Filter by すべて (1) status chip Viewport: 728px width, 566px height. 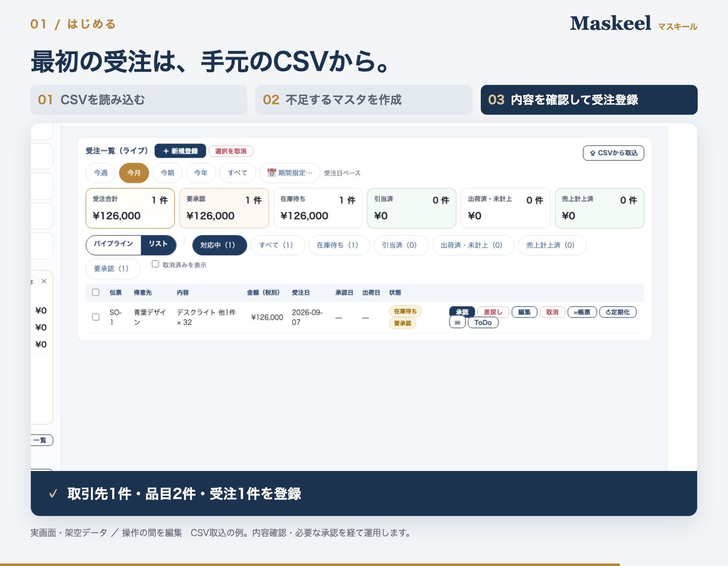click(x=278, y=245)
